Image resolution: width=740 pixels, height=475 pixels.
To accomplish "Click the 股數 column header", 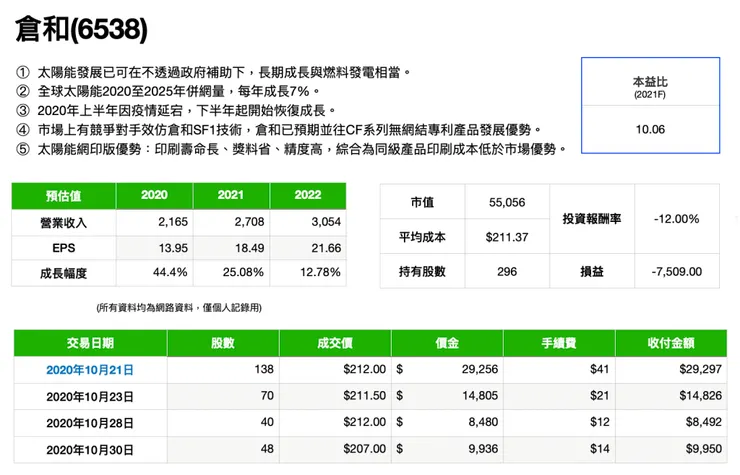I will 223,343.
